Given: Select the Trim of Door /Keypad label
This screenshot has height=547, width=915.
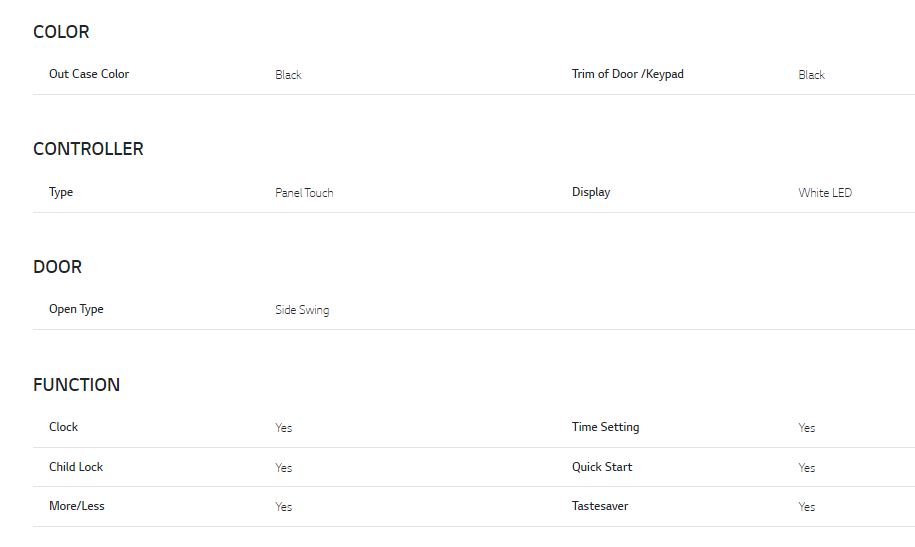Looking at the screenshot, I should 627,74.
